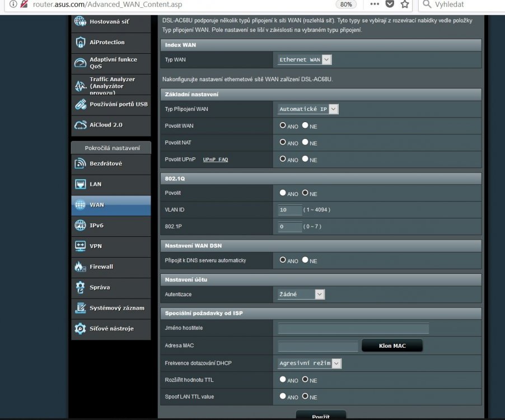Click Traffic Analyzer menu label

pyautogui.click(x=112, y=86)
